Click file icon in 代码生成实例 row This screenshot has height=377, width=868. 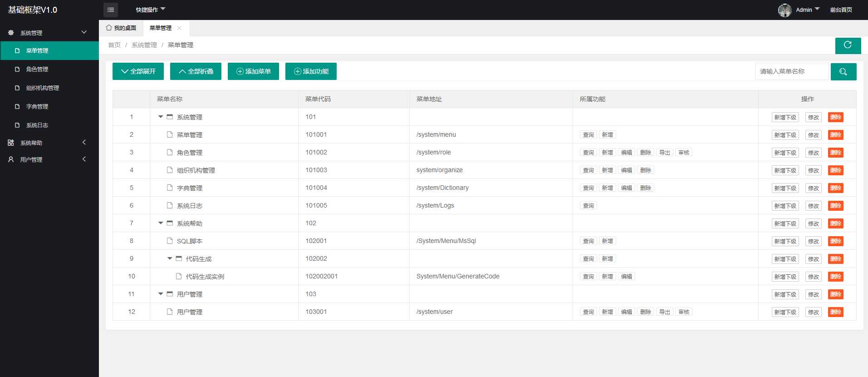[179, 276]
